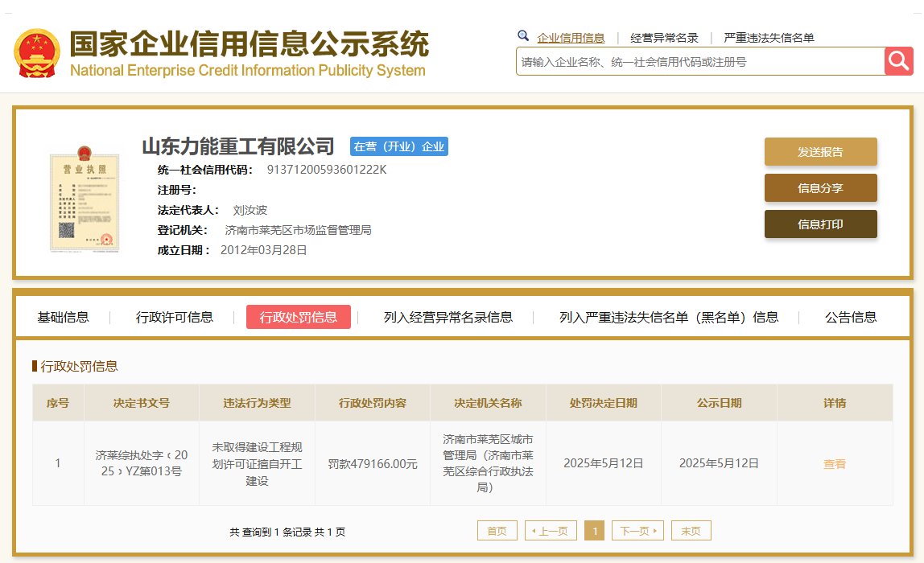Screen dimensions: 924x563
Task: Click the 发送报告 button
Action: point(820,152)
